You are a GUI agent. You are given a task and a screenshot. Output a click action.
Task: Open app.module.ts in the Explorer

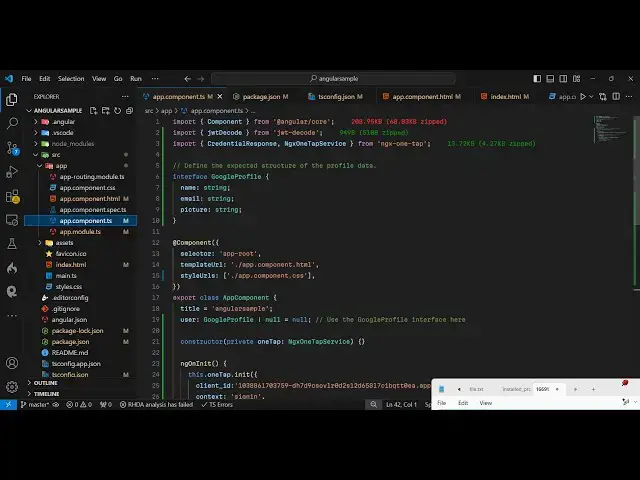click(80, 231)
